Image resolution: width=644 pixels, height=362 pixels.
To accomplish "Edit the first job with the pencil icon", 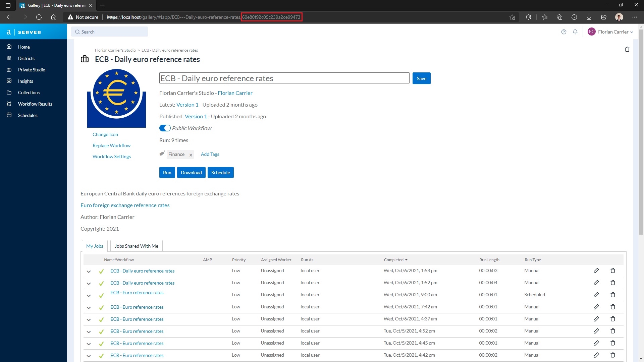I will pyautogui.click(x=596, y=270).
